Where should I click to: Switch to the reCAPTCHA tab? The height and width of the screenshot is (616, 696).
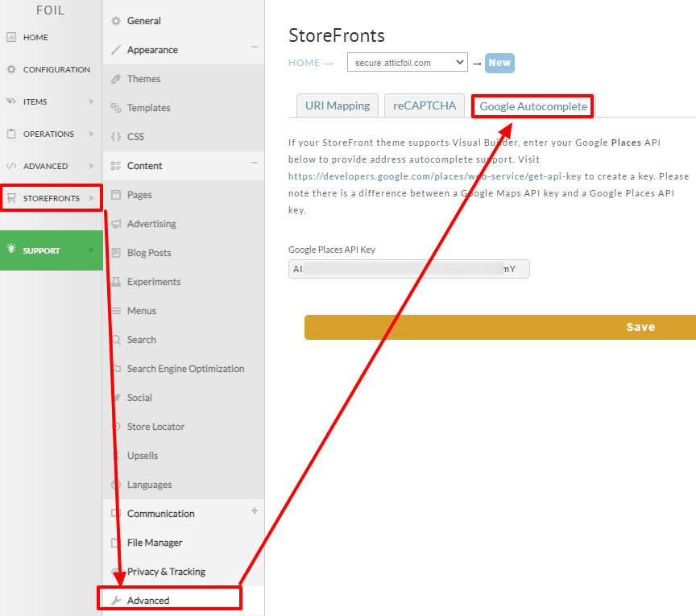click(x=425, y=105)
